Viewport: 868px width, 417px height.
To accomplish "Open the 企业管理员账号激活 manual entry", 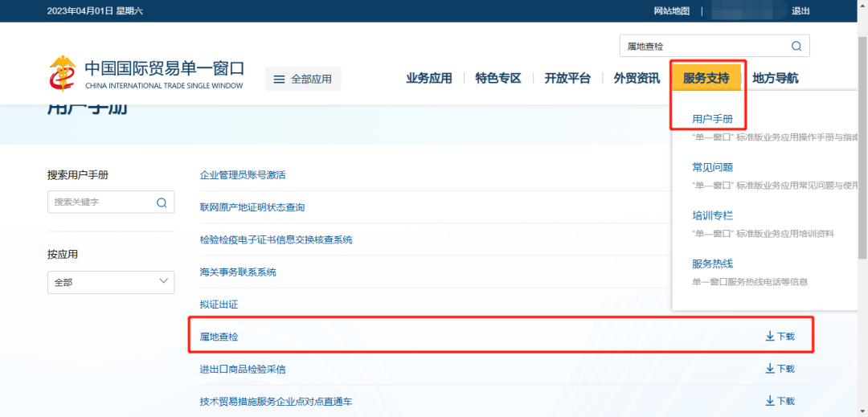I will click(x=243, y=174).
